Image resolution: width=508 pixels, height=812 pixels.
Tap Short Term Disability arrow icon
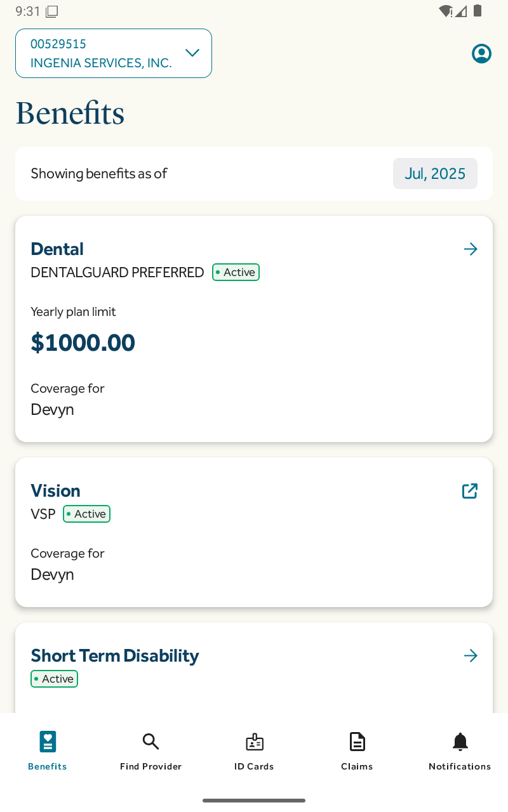[x=471, y=656]
